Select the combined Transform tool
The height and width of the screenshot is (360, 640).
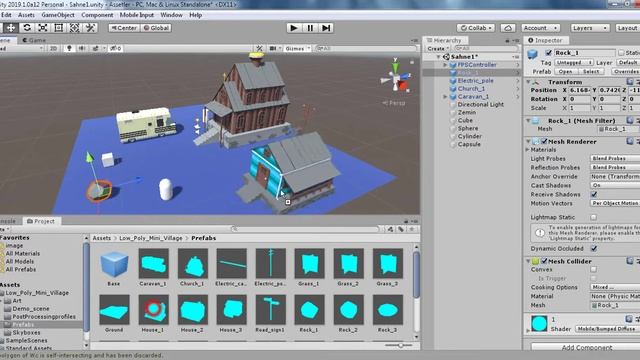click(x=74, y=28)
